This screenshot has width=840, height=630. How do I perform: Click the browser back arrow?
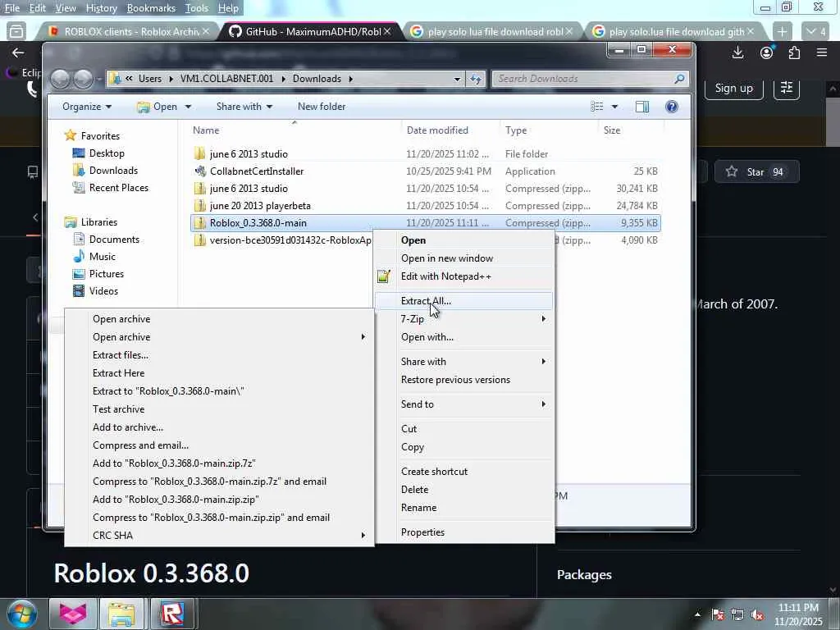pyautogui.click(x=18, y=52)
